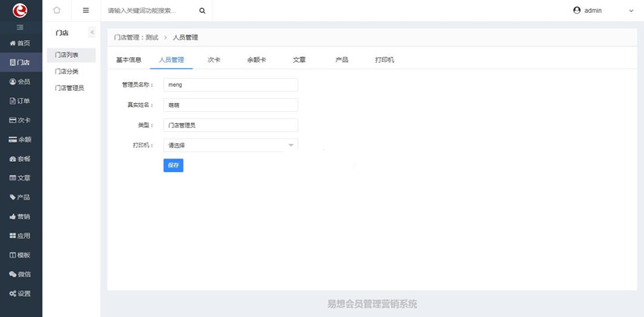Click the blue 保存 button
Screen dimensions: 644x317
[173, 165]
